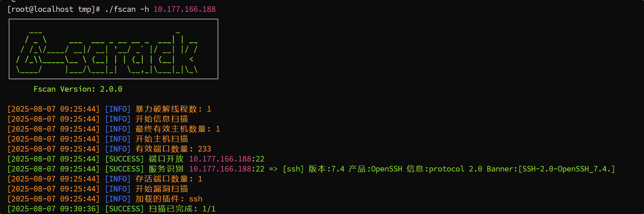Click the 扫描已完成: 1/1 success line
This screenshot has width=644, height=214.
[x=182, y=209]
